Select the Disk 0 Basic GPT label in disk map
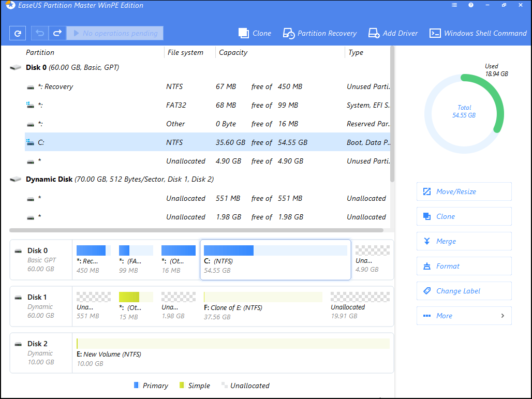Viewport: 532px width, 399px height. (41, 260)
